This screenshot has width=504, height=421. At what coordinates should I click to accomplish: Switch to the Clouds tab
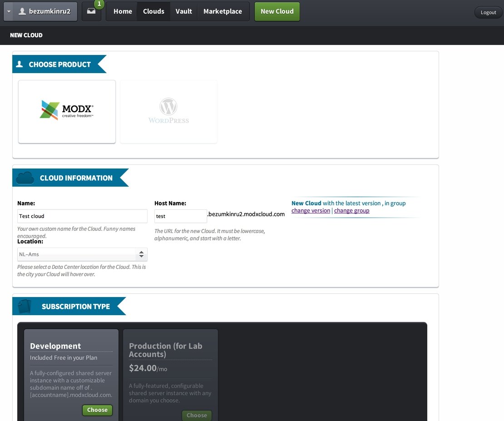(153, 11)
